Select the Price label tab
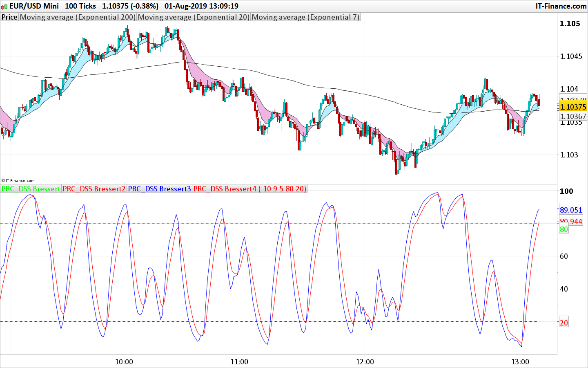 coord(9,17)
